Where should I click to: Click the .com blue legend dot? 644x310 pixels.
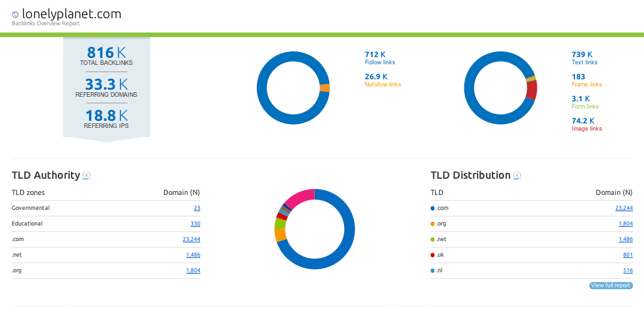[433, 208]
